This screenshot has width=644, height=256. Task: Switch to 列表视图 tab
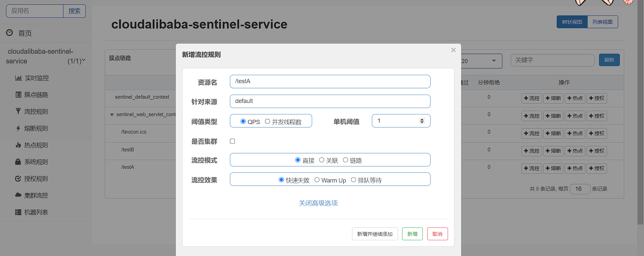602,22
